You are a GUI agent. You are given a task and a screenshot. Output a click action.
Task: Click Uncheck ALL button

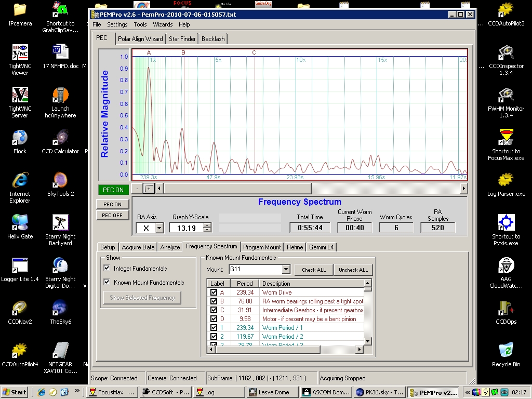tap(353, 270)
